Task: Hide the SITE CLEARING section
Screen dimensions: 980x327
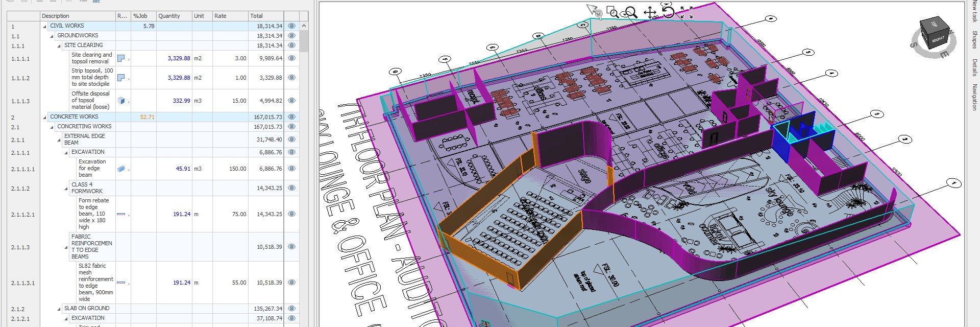Action: [x=291, y=45]
